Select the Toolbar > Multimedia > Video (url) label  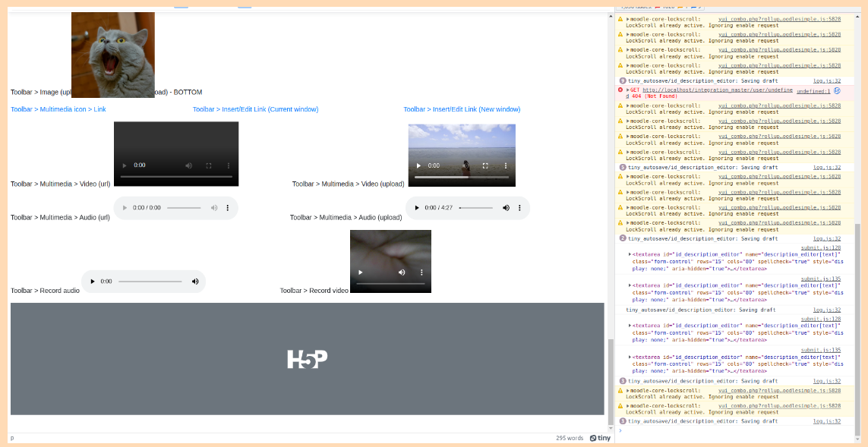60,184
